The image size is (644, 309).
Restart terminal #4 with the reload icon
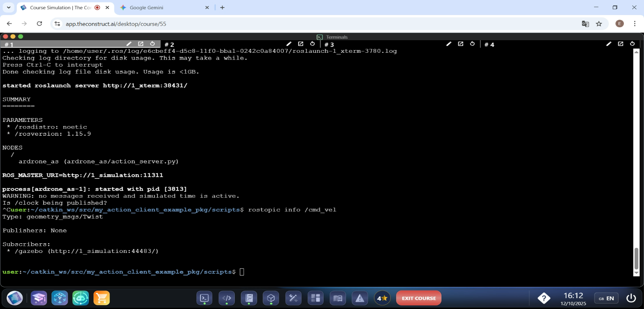[x=632, y=44]
